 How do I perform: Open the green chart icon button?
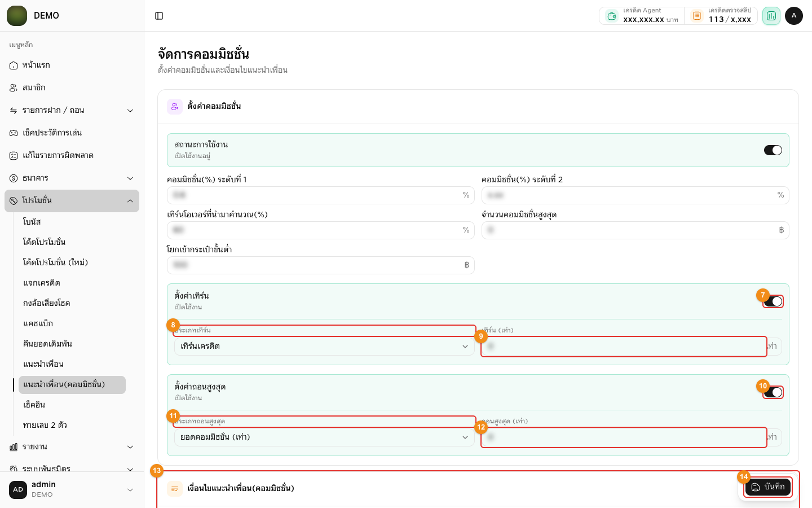pos(771,16)
